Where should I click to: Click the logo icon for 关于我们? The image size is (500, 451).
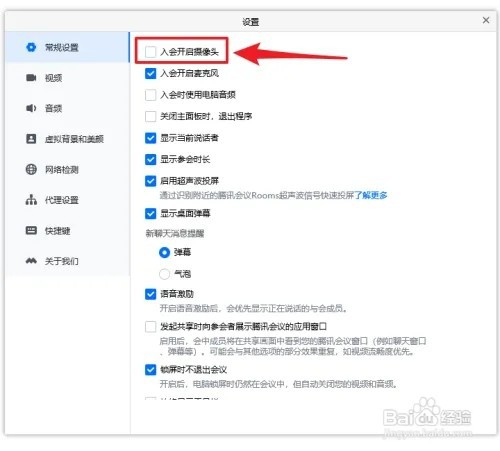[x=31, y=261]
